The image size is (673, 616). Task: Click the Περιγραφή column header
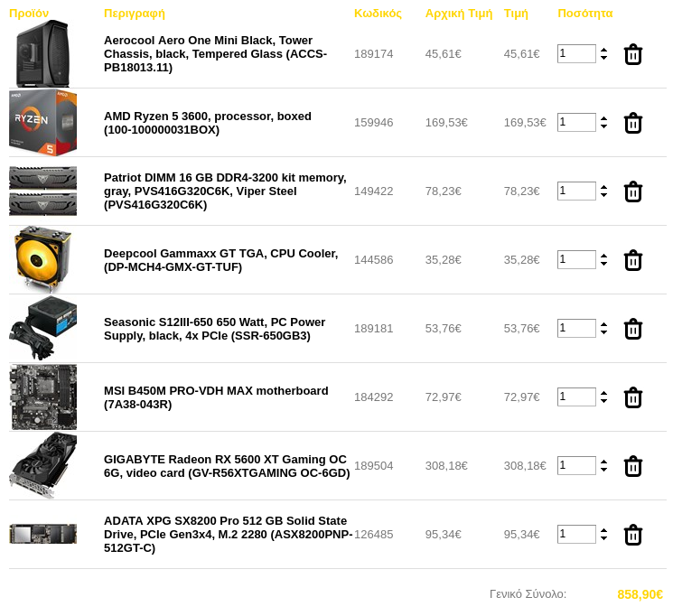[x=135, y=14]
